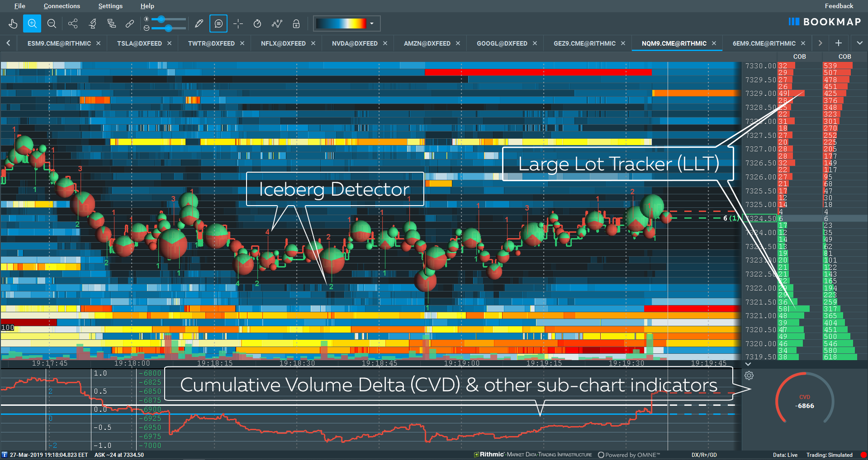Screen dimensions: 868x460
Task: Toggle the padlock lock icon
Action: click(296, 23)
